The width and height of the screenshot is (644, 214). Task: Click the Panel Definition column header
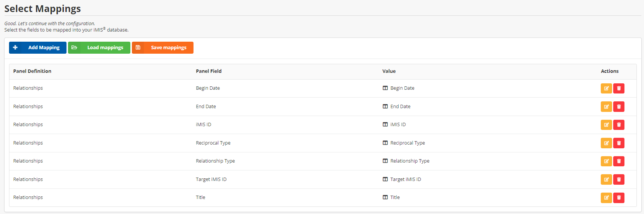tap(32, 71)
